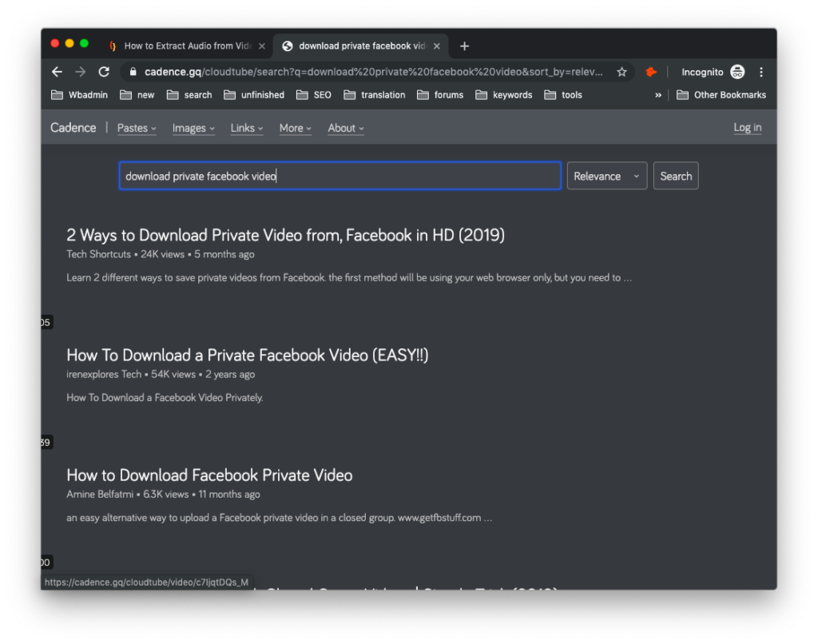This screenshot has height=644, width=818.
Task: Click the browser forward arrow
Action: (x=81, y=72)
